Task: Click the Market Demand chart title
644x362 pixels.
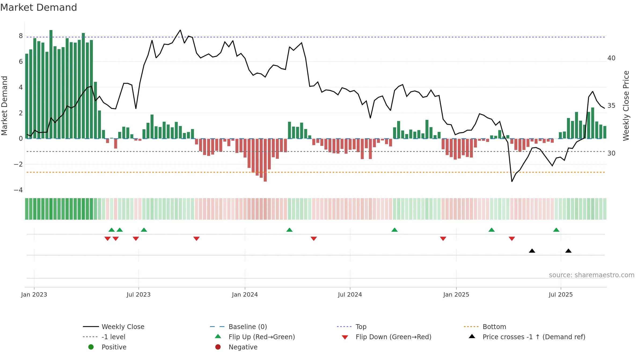Action: click(x=39, y=8)
